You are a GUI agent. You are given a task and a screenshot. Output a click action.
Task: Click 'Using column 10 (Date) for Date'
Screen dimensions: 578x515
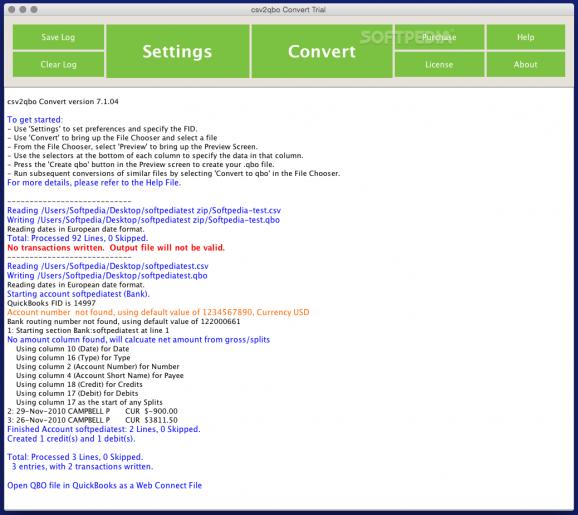73,349
